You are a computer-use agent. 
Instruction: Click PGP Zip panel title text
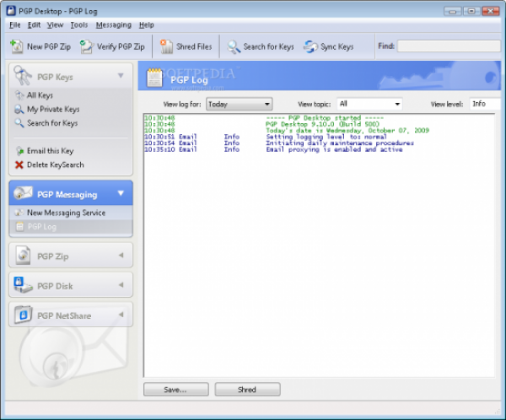(53, 256)
